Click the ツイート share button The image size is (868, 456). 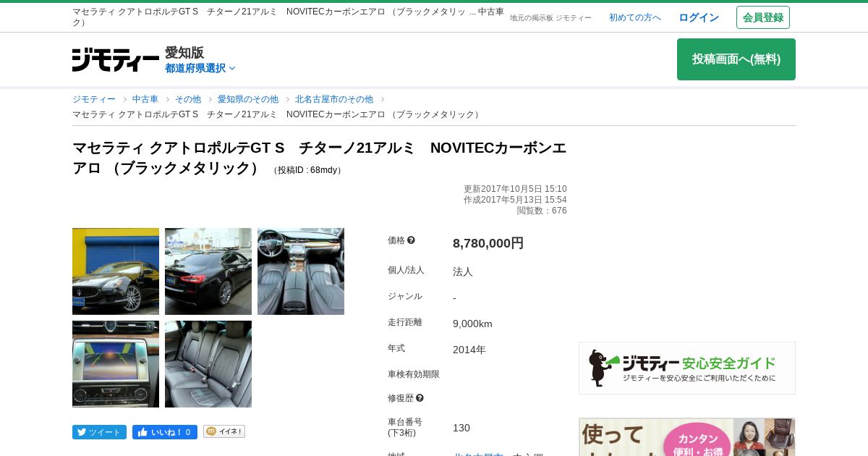pos(99,432)
